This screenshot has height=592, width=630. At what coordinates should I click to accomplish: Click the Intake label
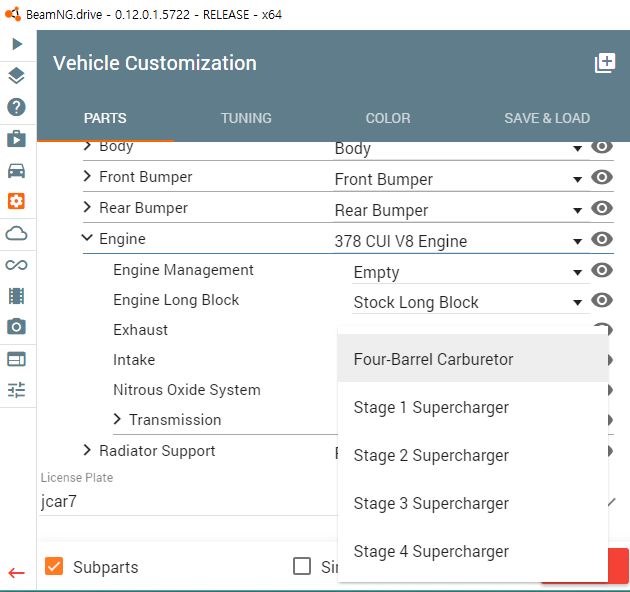134,360
